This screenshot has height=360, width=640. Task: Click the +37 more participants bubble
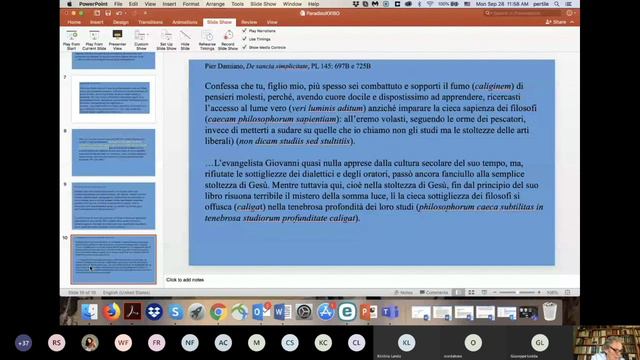[23, 343]
